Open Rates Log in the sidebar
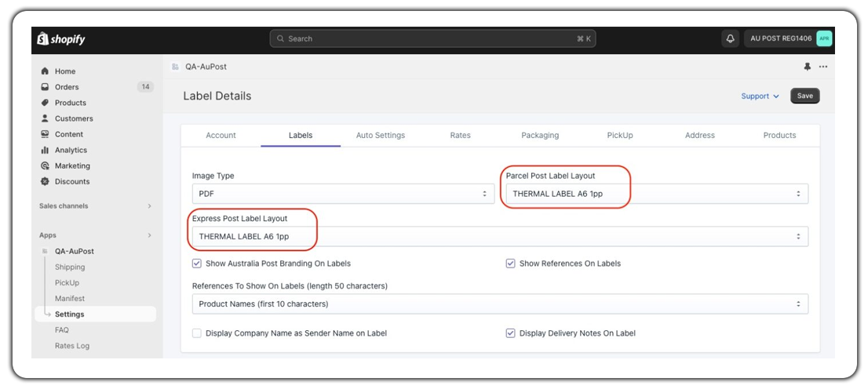 (x=72, y=346)
